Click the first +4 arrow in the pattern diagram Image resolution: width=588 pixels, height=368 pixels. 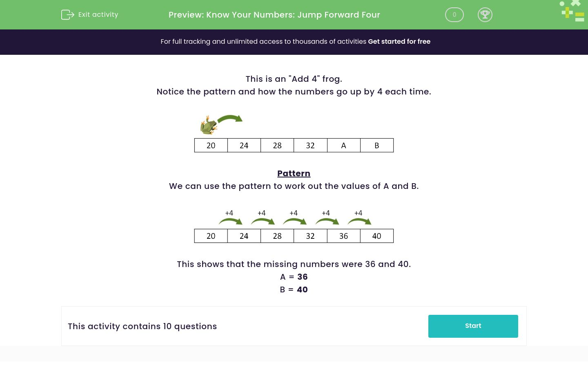point(229,221)
